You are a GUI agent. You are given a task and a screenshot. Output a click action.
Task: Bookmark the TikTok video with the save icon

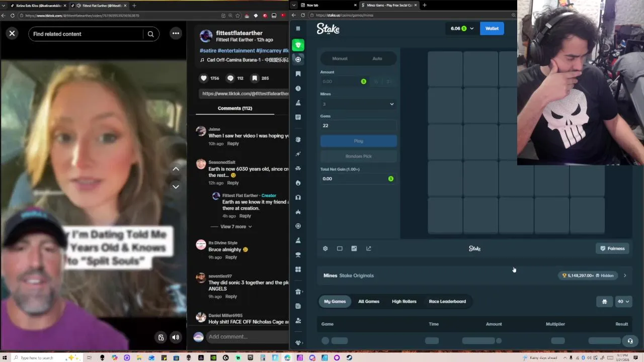(x=255, y=78)
